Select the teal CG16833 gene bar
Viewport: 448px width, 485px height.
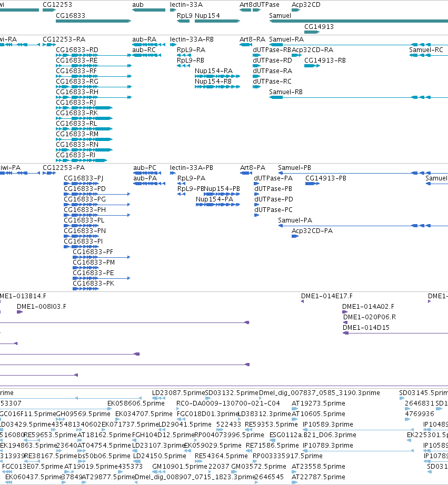pyautogui.click(x=94, y=21)
